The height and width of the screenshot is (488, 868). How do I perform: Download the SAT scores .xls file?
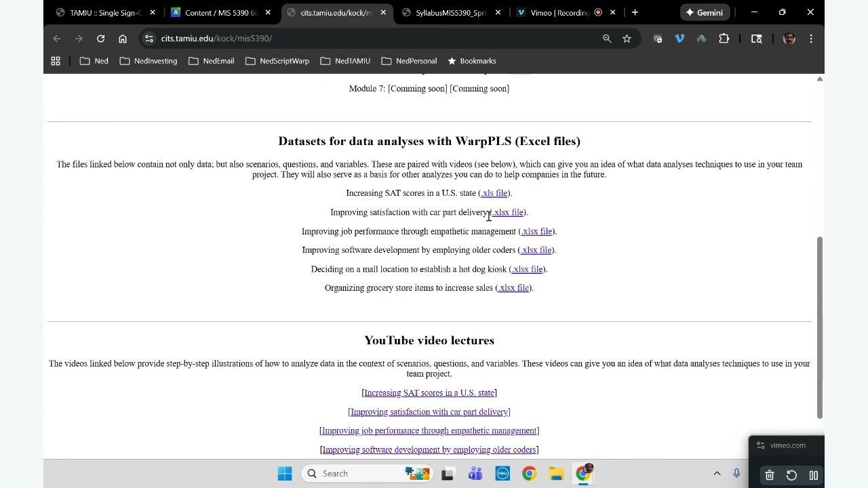pyautogui.click(x=494, y=193)
